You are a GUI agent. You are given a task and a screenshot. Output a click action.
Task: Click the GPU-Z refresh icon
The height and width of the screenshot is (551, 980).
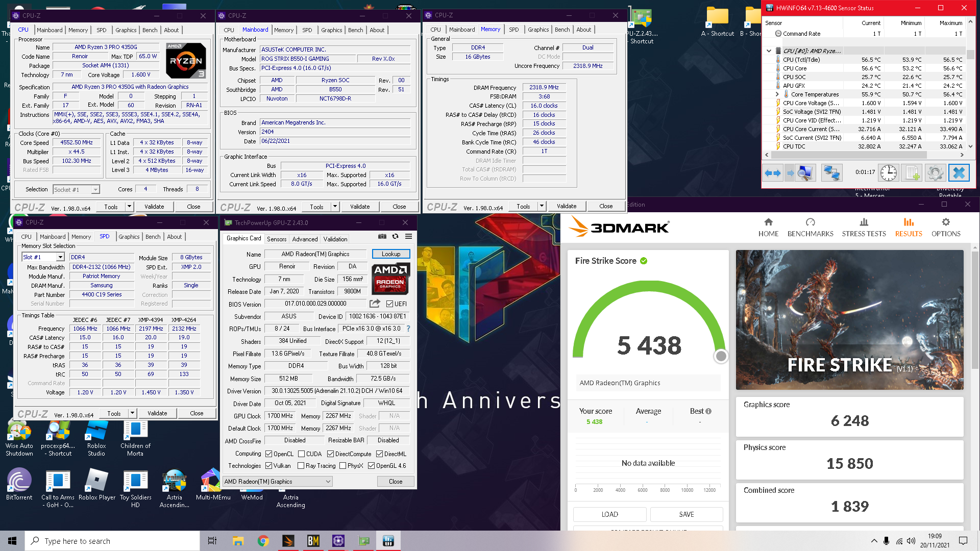pyautogui.click(x=395, y=237)
